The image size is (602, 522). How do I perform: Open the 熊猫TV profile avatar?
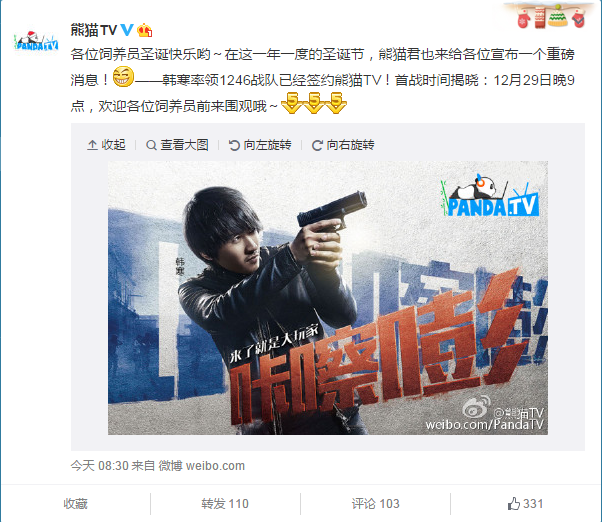click(36, 41)
